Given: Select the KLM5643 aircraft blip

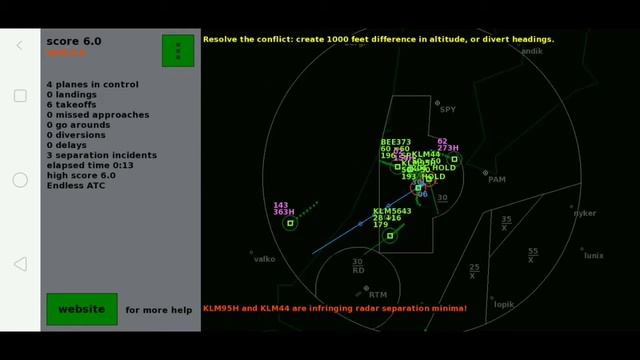Looking at the screenshot, I should [390, 236].
